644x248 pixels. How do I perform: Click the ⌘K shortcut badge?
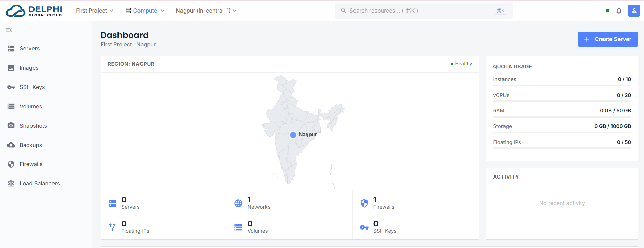(x=500, y=11)
